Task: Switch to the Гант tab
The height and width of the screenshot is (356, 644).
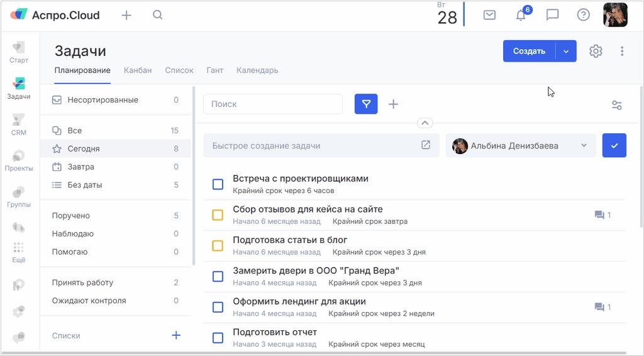Action: [215, 70]
